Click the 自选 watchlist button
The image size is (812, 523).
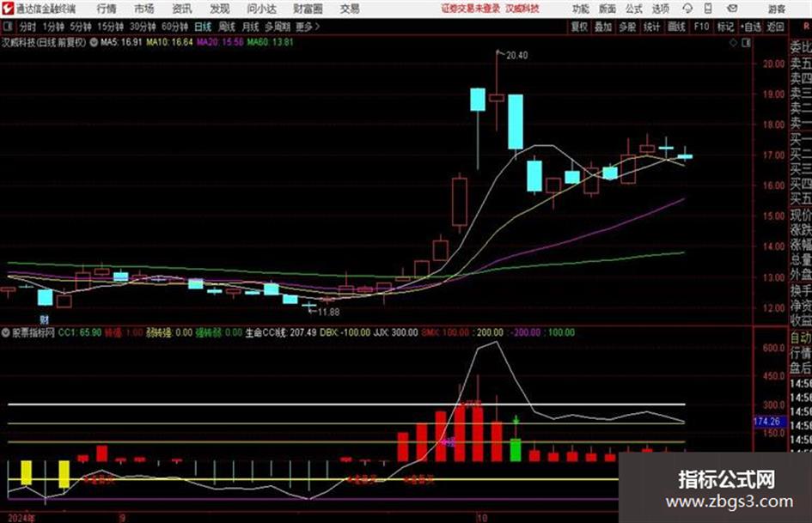[751, 27]
